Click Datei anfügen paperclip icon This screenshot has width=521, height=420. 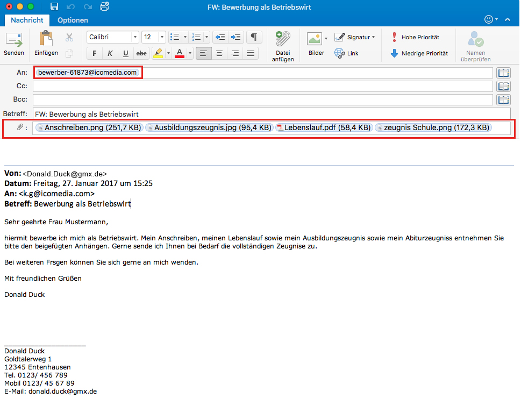283,39
